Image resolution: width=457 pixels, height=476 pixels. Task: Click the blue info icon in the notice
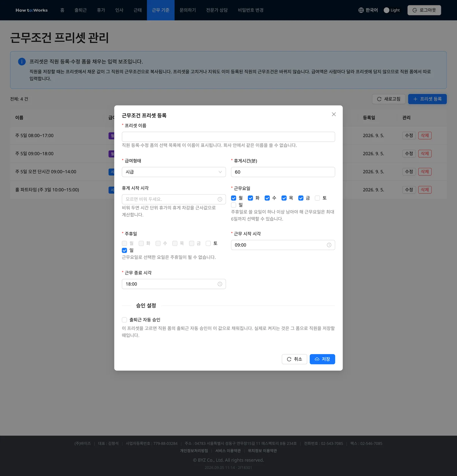22,61
